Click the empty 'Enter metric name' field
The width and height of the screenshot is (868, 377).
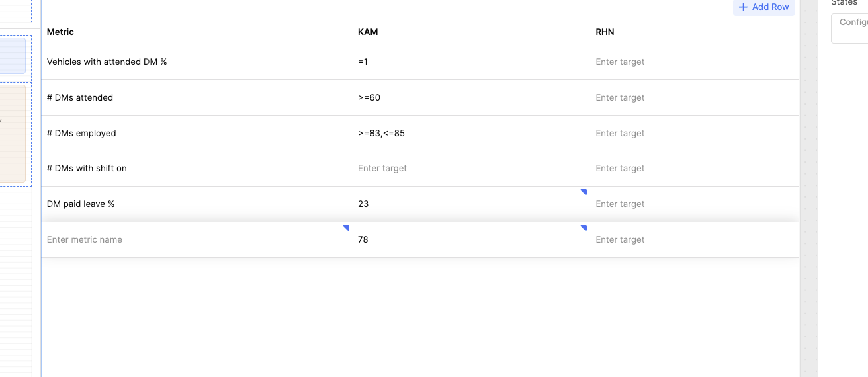[85, 240]
